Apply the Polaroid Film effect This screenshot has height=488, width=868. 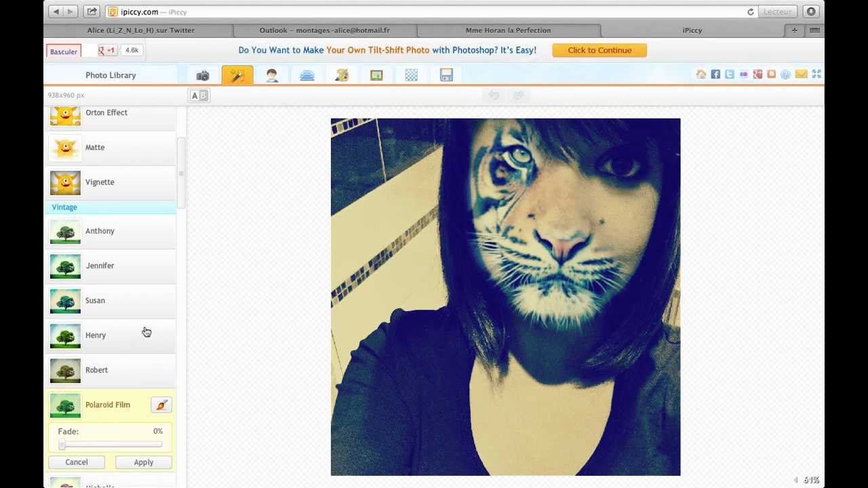click(144, 462)
